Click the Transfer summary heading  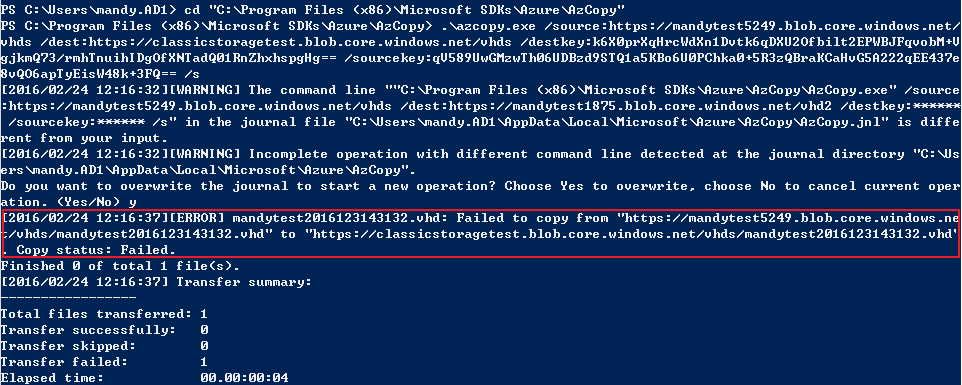(x=244, y=281)
